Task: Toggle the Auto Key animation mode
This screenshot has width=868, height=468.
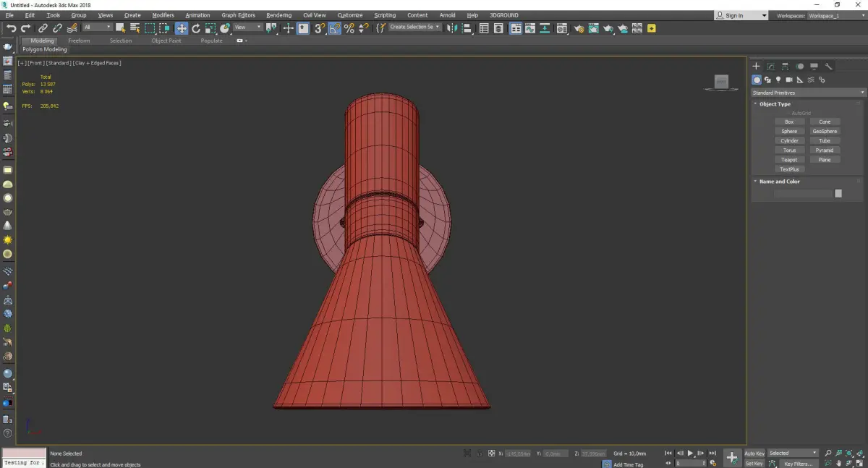Action: click(x=754, y=454)
